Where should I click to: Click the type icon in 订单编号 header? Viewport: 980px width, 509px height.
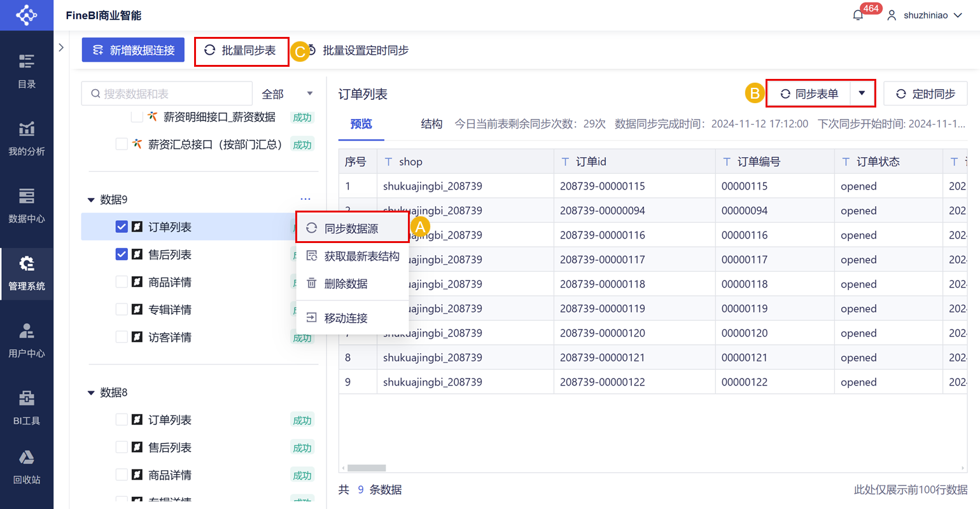(x=727, y=162)
